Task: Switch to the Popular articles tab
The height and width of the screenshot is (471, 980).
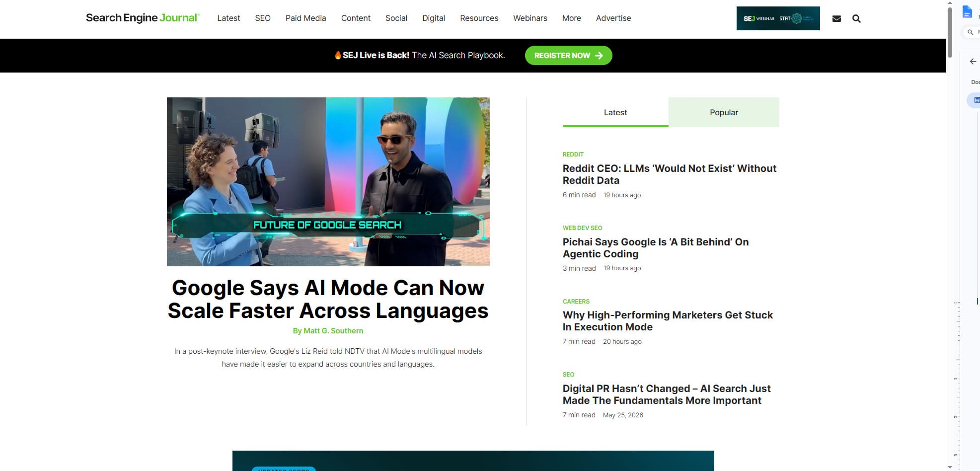Action: (724, 112)
